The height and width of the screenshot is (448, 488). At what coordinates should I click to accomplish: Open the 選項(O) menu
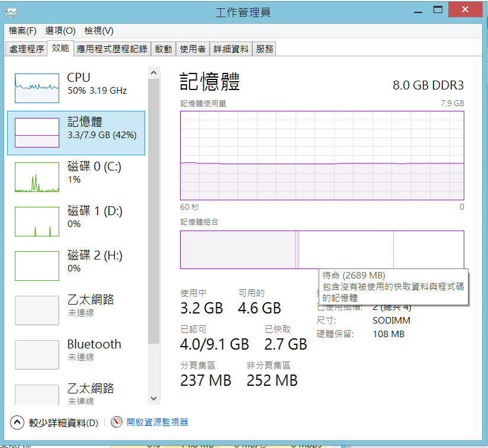coord(60,31)
